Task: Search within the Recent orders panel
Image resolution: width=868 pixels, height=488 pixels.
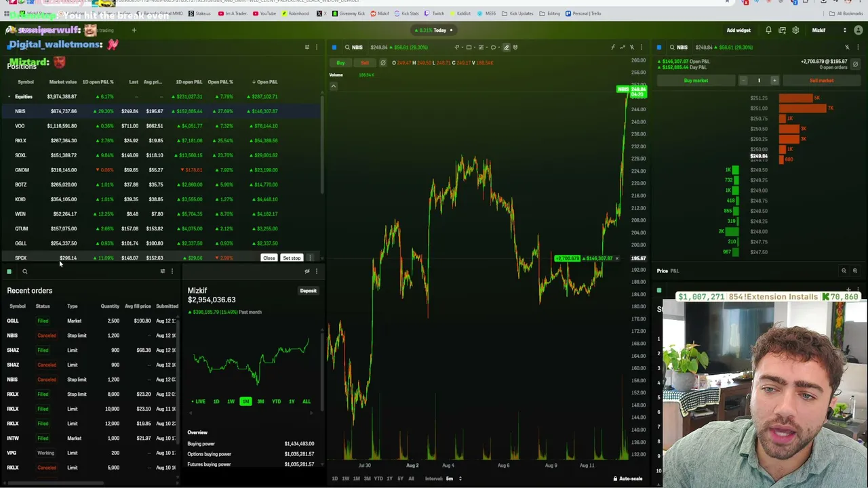Action: 24,272
